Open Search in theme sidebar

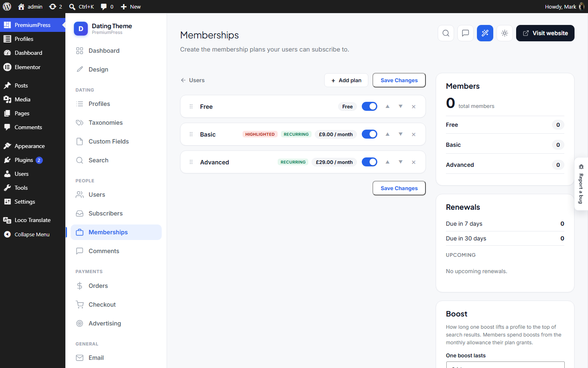(116, 160)
